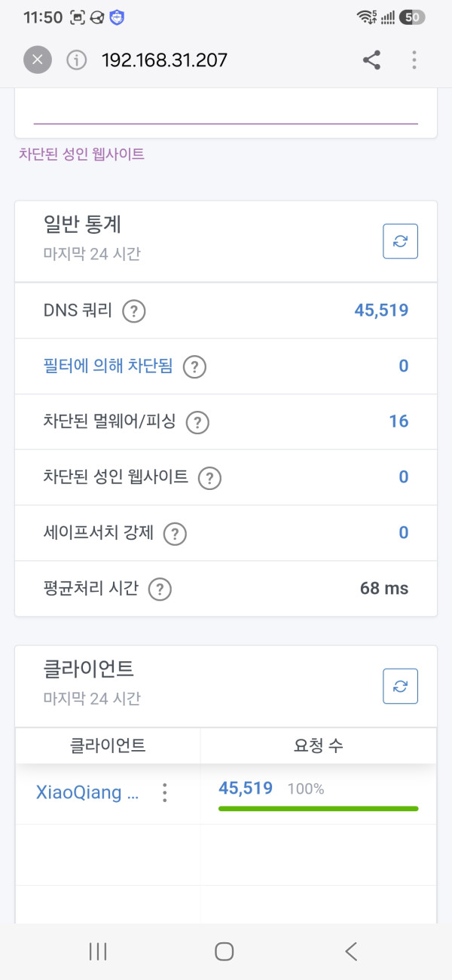The image size is (452, 980).
Task: Close the browser tab with X
Action: (38, 60)
